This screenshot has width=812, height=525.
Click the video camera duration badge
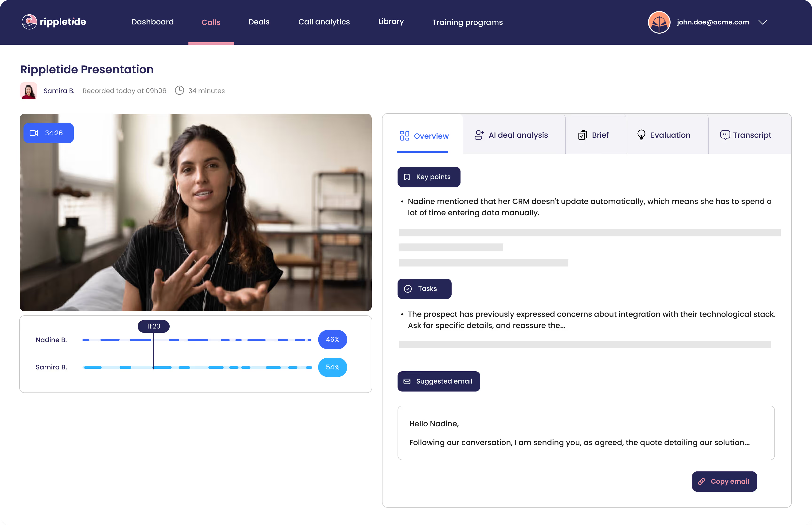click(48, 133)
